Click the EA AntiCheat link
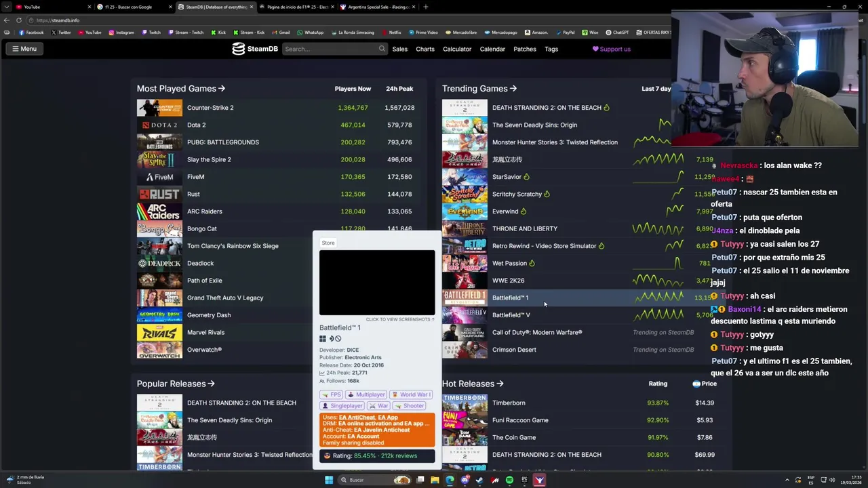 tap(357, 418)
